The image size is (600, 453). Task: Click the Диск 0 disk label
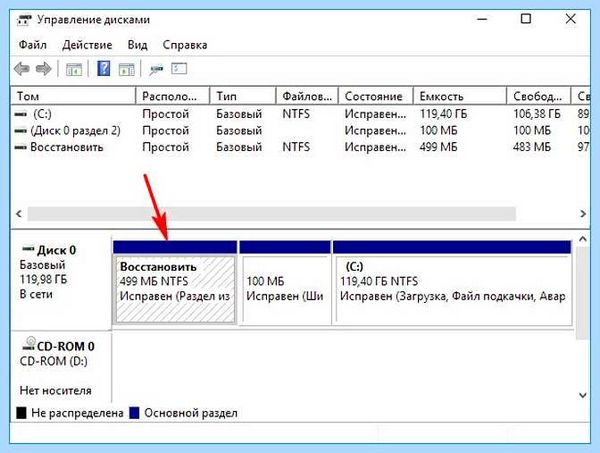coord(57,250)
